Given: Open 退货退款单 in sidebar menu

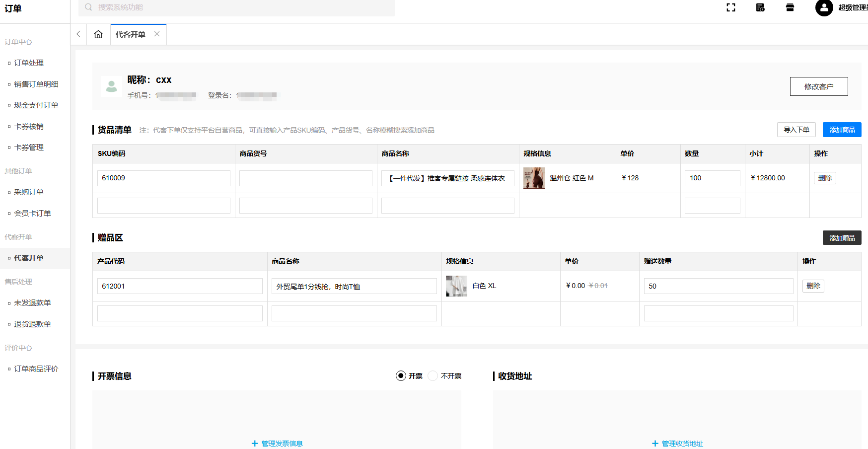Looking at the screenshot, I should point(32,324).
